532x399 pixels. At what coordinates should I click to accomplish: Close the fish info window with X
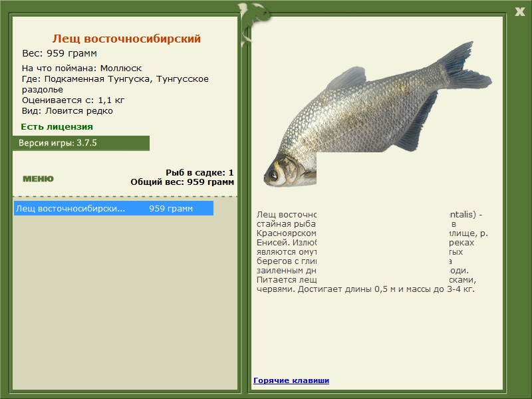519,12
